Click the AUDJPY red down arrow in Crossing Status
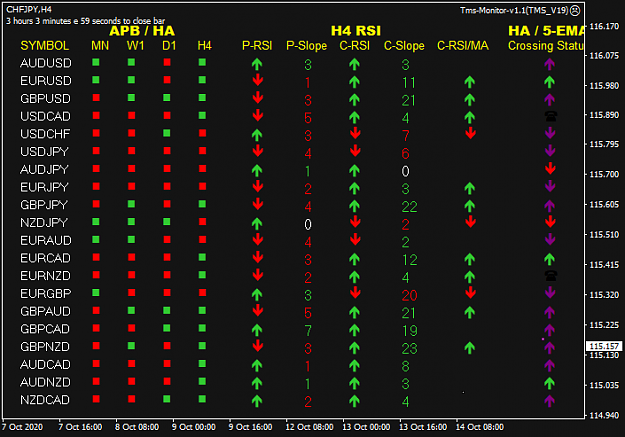Screen dimensions: 625x437 click(550, 169)
